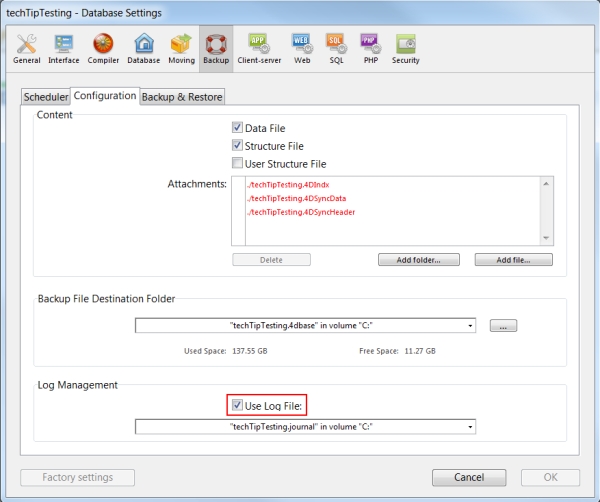Disable the Use Log File option
This screenshot has height=502, width=600.
click(x=238, y=405)
